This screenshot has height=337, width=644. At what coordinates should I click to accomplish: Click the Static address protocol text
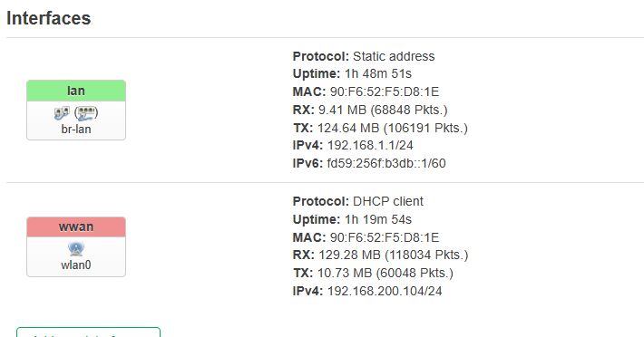click(394, 56)
